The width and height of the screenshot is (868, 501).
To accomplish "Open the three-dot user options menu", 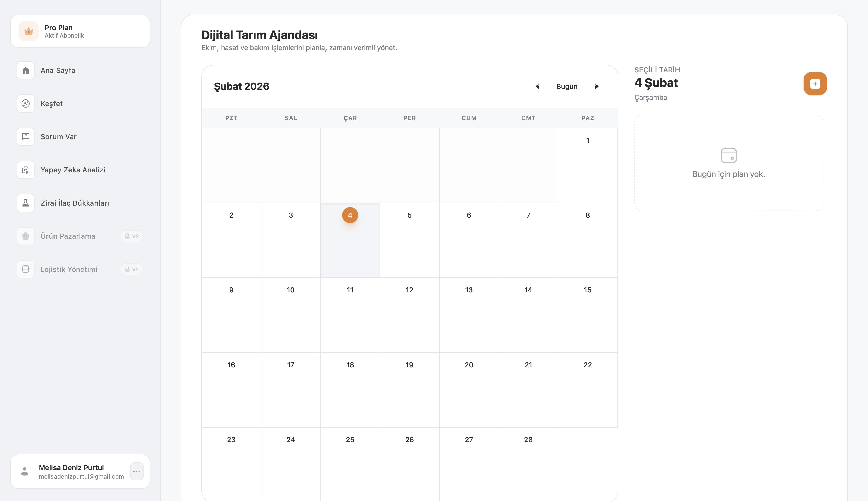I will click(x=137, y=471).
